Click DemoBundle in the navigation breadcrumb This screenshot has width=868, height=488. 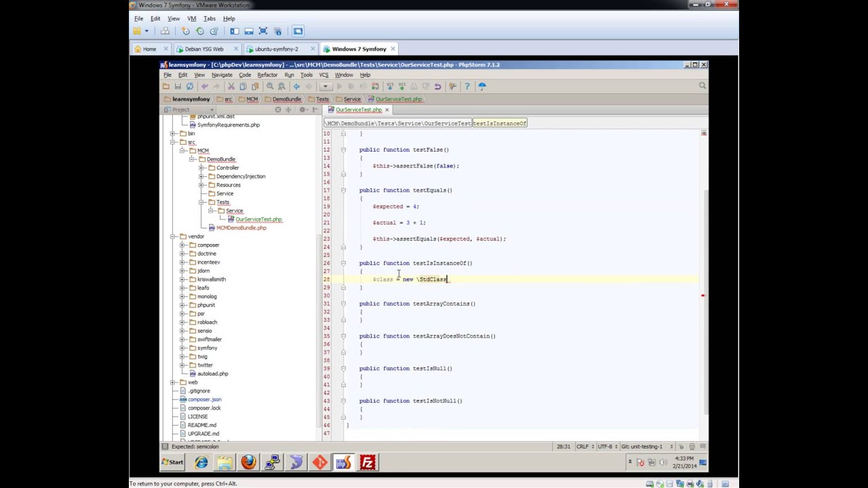(x=283, y=99)
